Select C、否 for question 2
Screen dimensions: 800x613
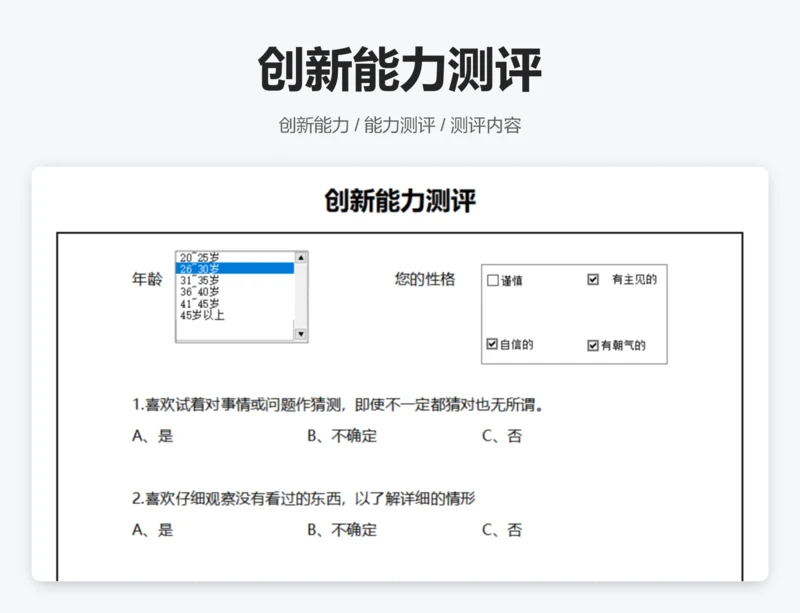[501, 530]
